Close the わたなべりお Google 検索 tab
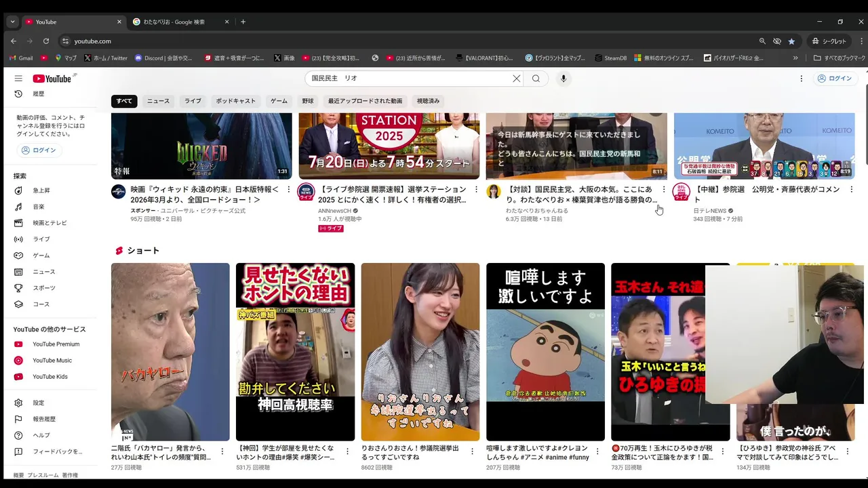The image size is (868, 488). pyautogui.click(x=226, y=22)
